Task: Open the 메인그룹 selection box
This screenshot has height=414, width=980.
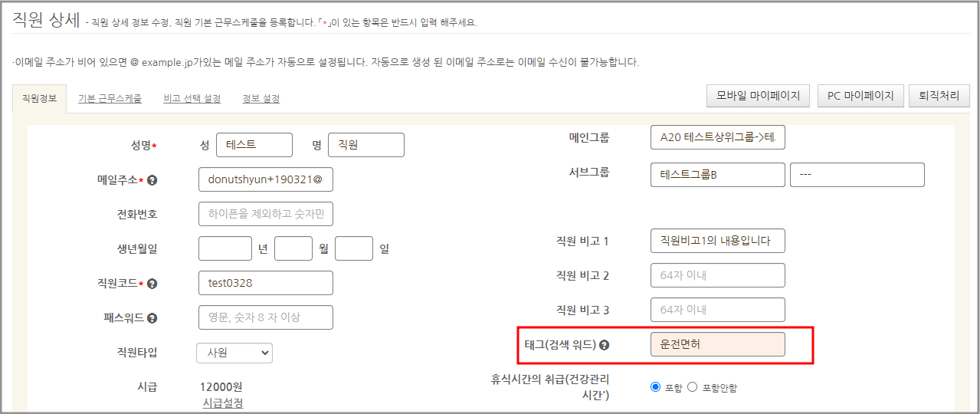Action: [717, 138]
